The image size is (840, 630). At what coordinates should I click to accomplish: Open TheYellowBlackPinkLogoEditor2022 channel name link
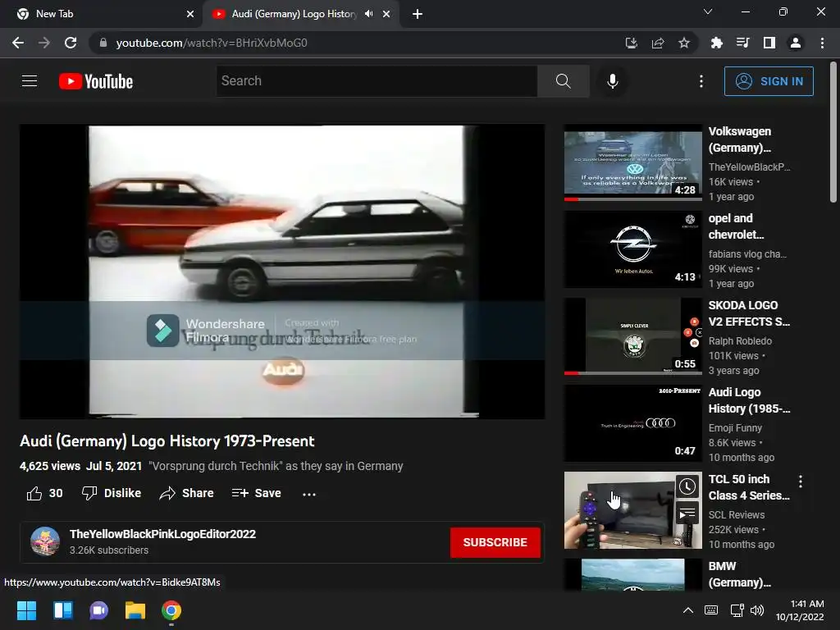(x=162, y=534)
